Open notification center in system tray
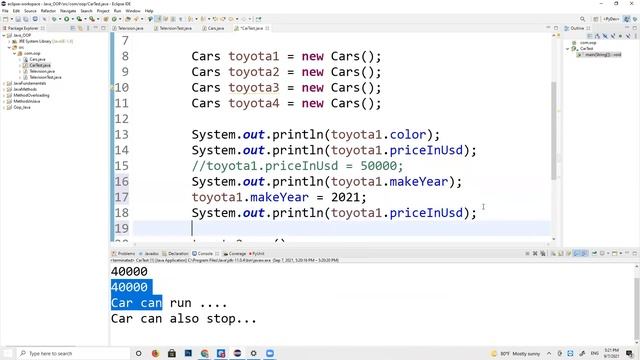The image size is (640, 360). (630, 353)
